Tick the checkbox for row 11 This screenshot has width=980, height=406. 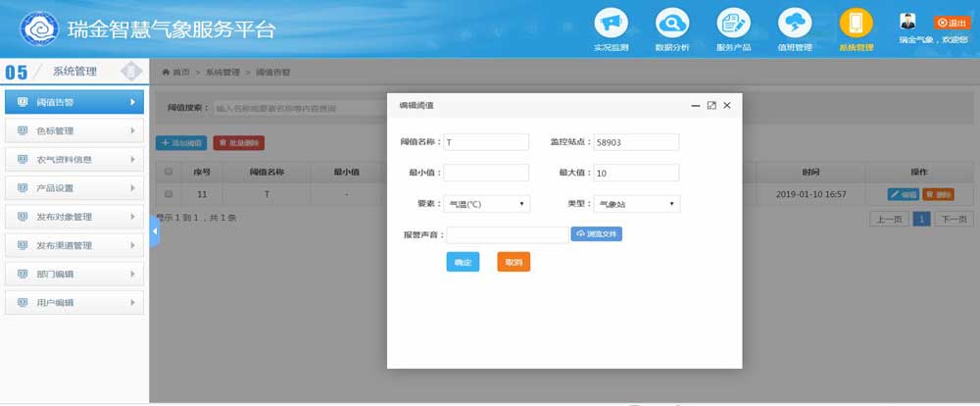[169, 194]
